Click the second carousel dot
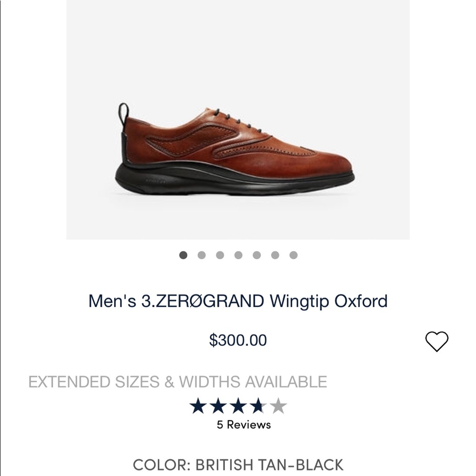 pyautogui.click(x=200, y=256)
